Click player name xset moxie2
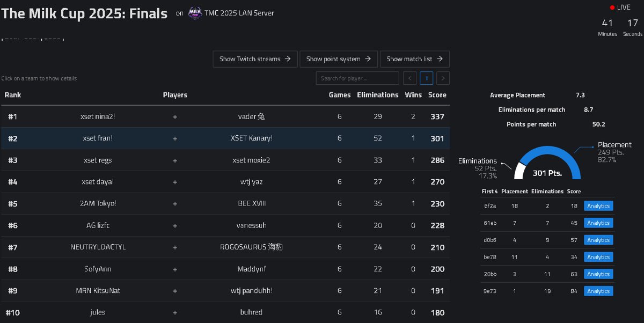This screenshot has height=323, width=644. point(251,160)
